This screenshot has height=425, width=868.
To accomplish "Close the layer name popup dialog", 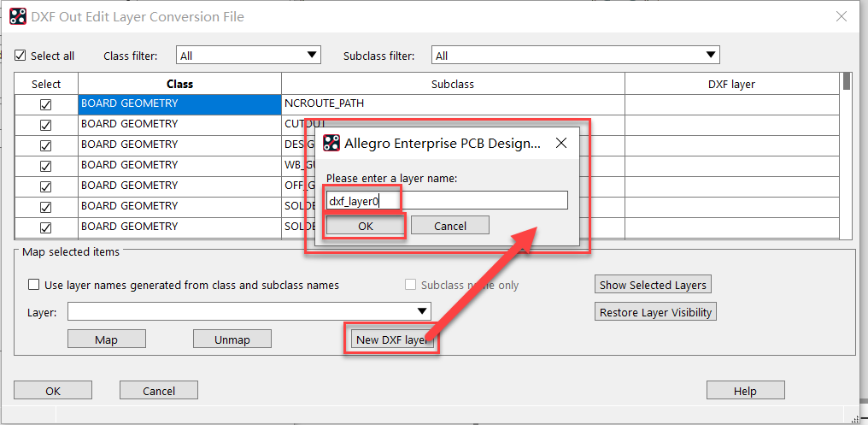I will click(560, 144).
